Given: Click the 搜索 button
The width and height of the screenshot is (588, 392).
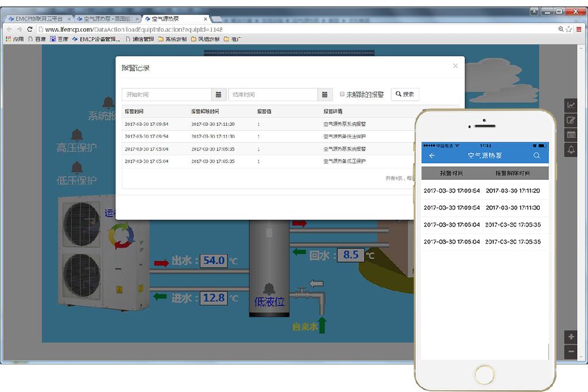Looking at the screenshot, I should [405, 94].
